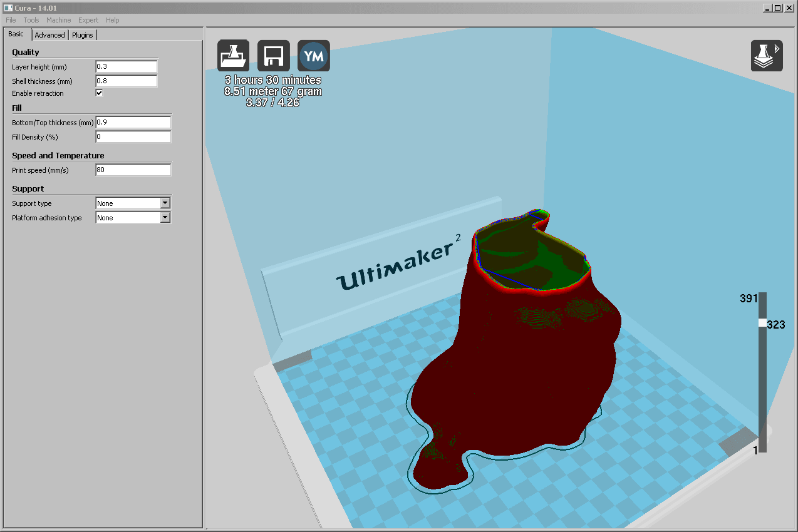
Task: Focus the Bottom/Top thickness input field
Action: click(x=133, y=123)
